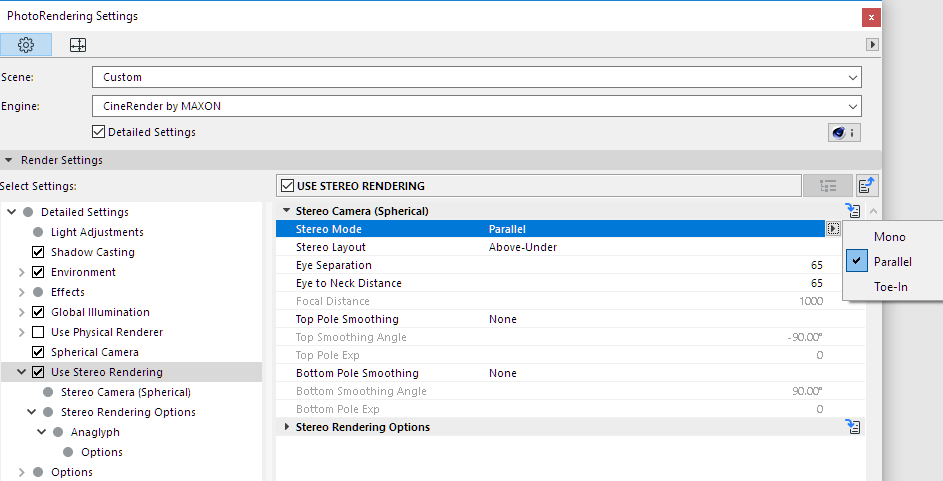
Task: Click Stereo Camera section import icon
Action: pyautogui.click(x=852, y=211)
